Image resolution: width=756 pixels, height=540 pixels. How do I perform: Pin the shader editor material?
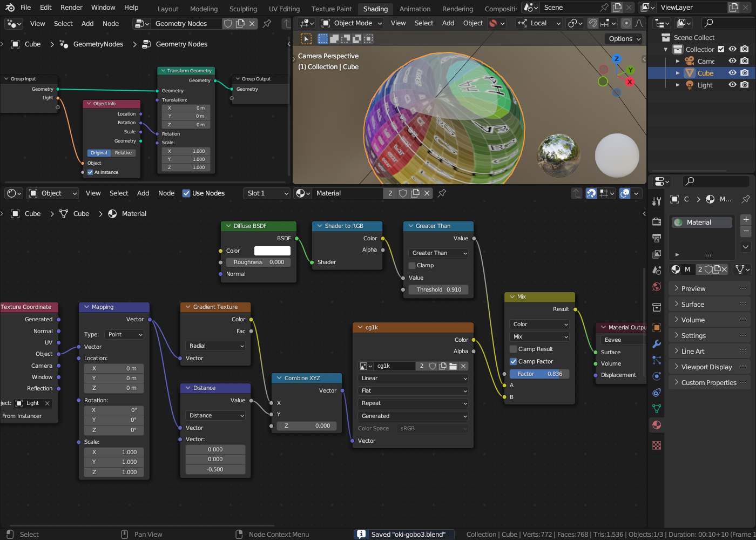(442, 193)
